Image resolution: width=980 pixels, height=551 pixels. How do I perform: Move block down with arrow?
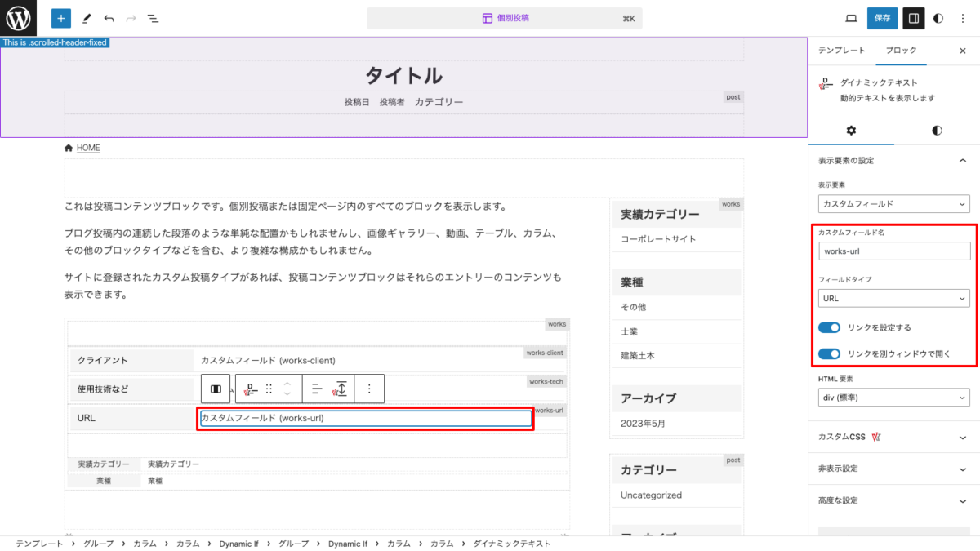(x=287, y=395)
